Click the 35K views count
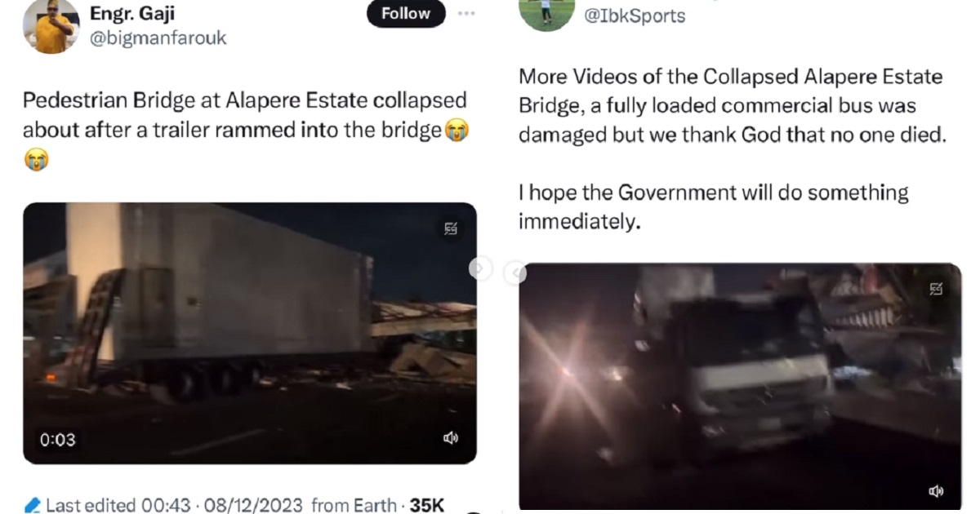980x514 pixels. click(426, 505)
